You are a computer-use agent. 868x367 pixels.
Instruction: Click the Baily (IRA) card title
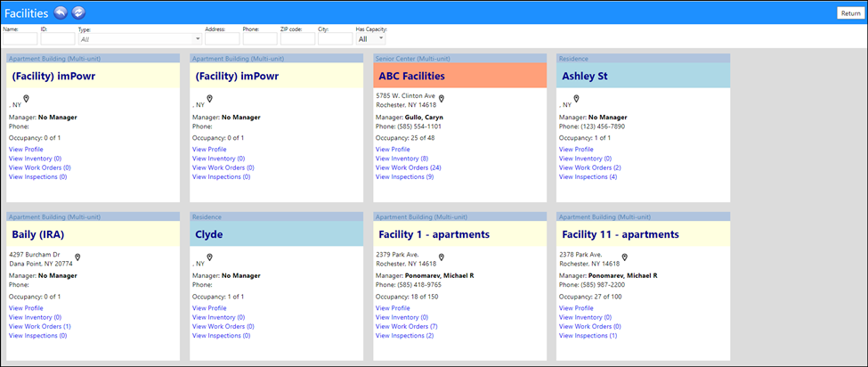point(38,234)
